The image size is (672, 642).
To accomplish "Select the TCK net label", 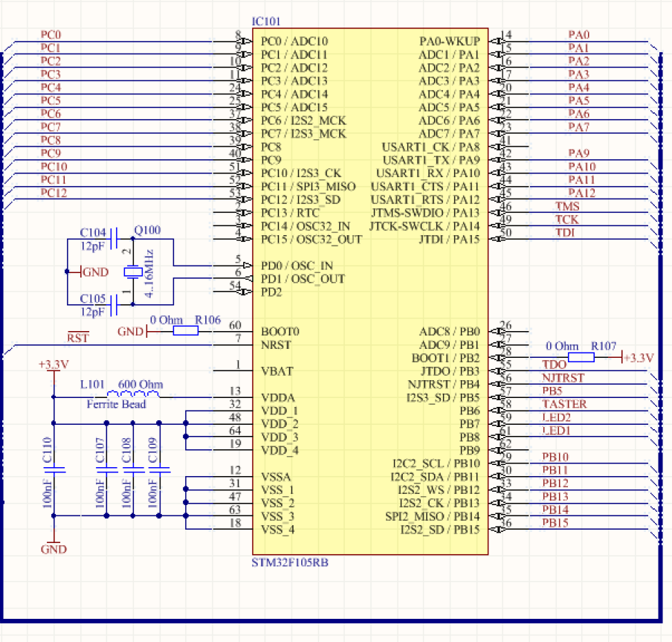I will tap(567, 219).
